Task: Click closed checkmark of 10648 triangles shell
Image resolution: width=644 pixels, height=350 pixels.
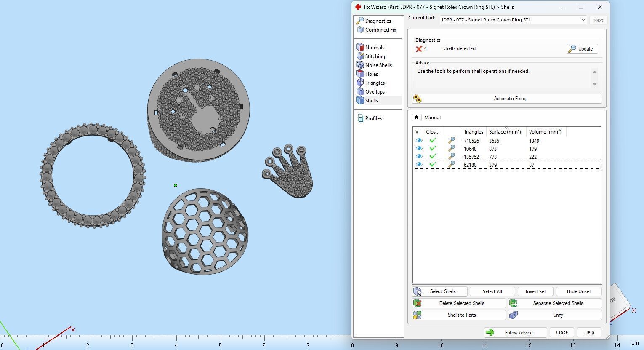Action: click(x=433, y=149)
